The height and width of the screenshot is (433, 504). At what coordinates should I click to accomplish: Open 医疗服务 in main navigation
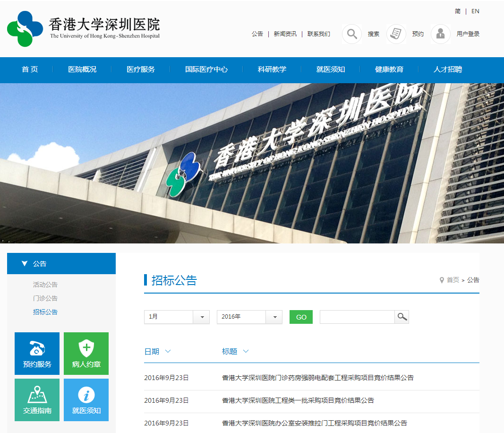click(x=141, y=69)
